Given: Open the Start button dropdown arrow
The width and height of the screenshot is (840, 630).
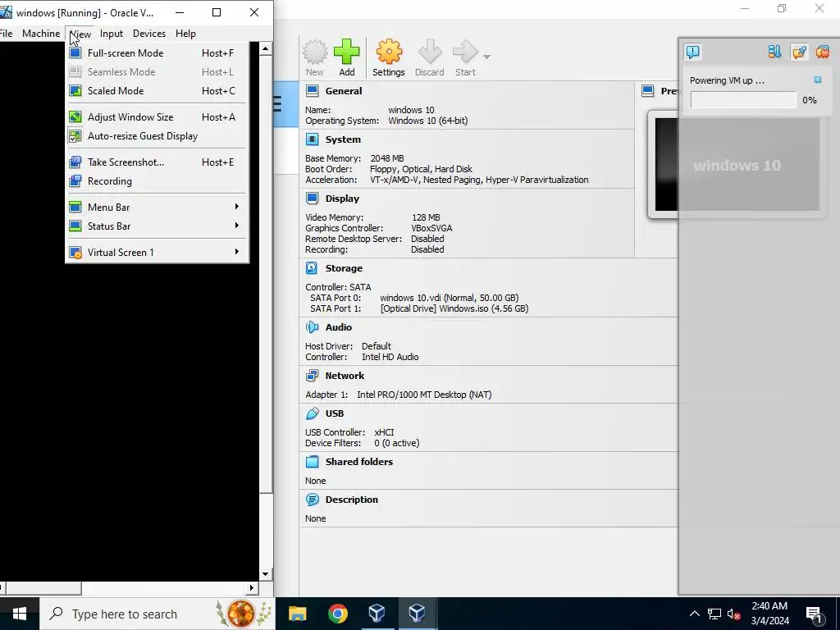Looking at the screenshot, I should pyautogui.click(x=486, y=57).
